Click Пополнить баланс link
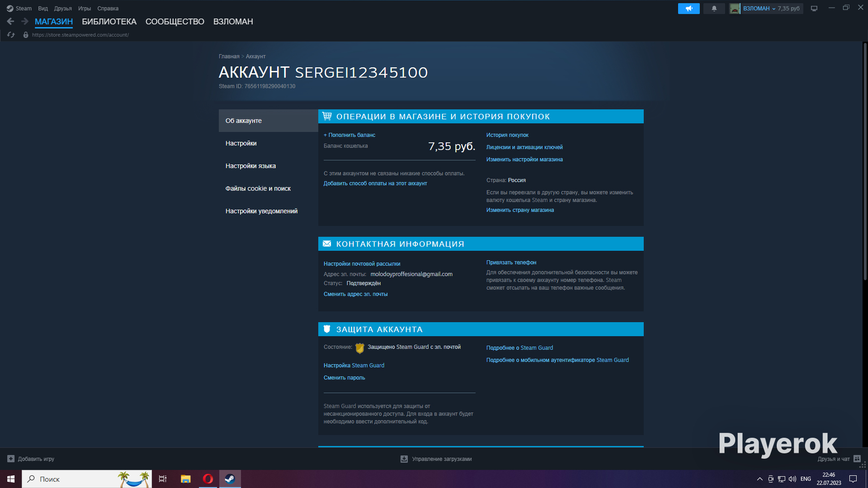The width and height of the screenshot is (868, 488). click(x=350, y=135)
